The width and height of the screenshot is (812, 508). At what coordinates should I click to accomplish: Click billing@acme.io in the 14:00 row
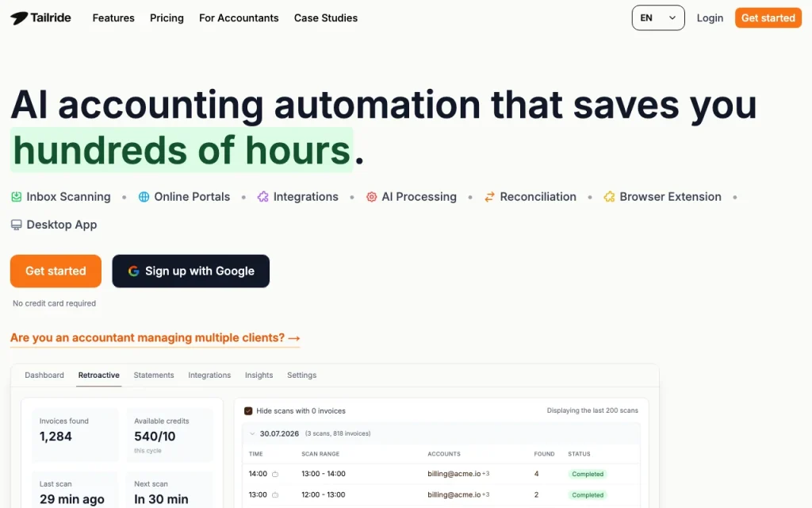point(454,474)
